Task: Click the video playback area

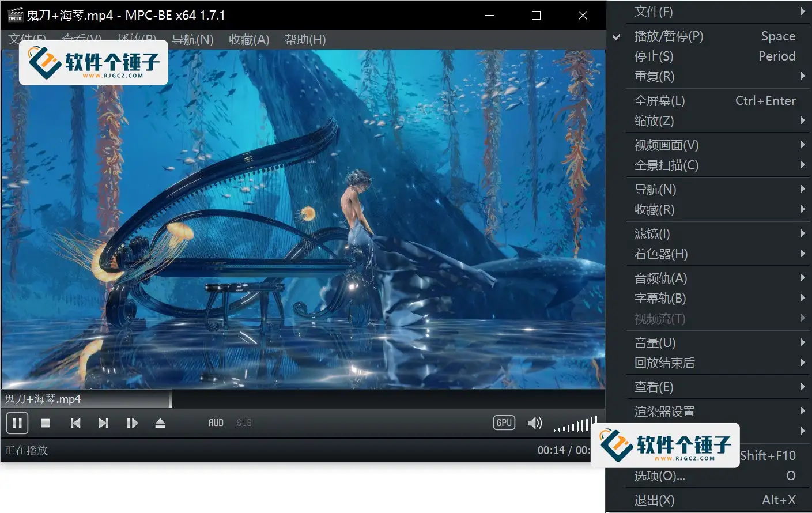Action: [303, 219]
